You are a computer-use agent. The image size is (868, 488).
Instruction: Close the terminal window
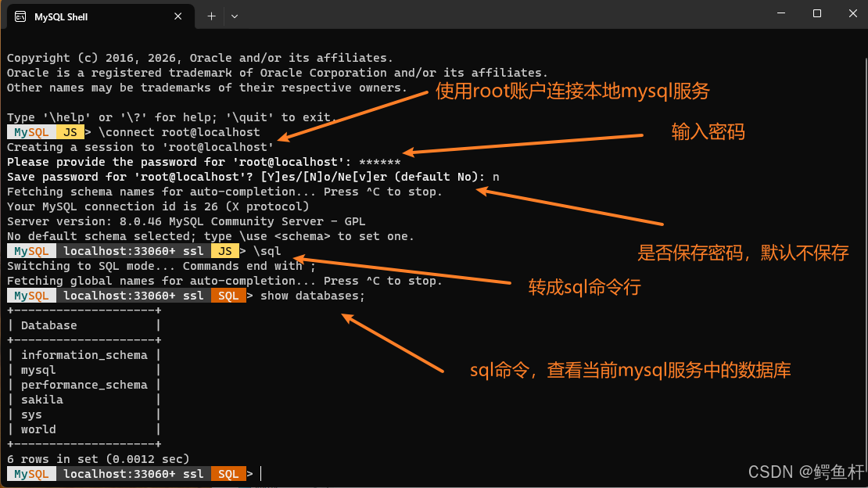click(852, 13)
